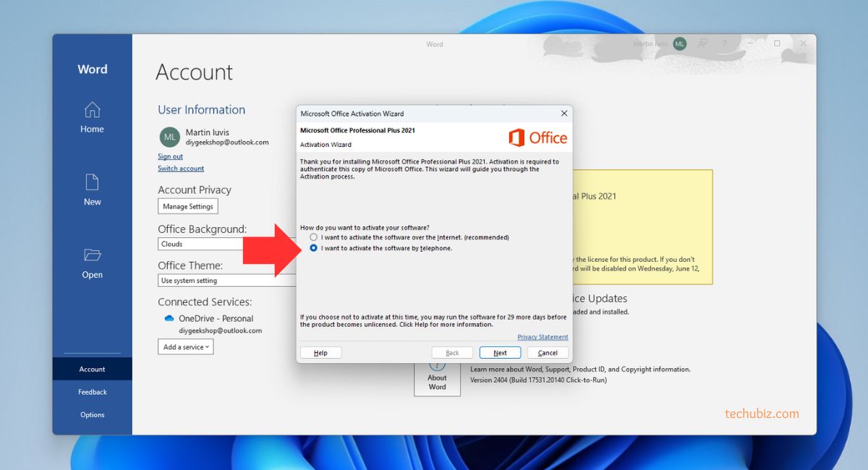Select activate over the Internet option

pos(313,237)
